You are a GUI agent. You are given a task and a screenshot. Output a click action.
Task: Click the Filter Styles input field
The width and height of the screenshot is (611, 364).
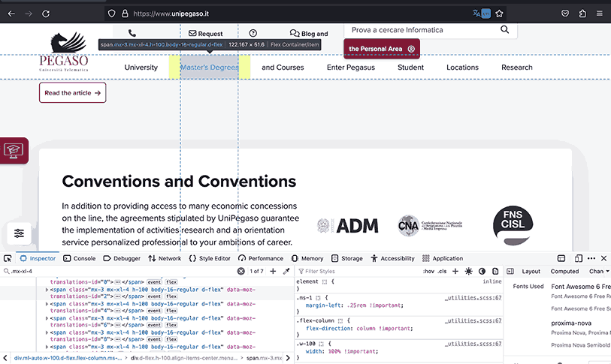pyautogui.click(x=353, y=271)
